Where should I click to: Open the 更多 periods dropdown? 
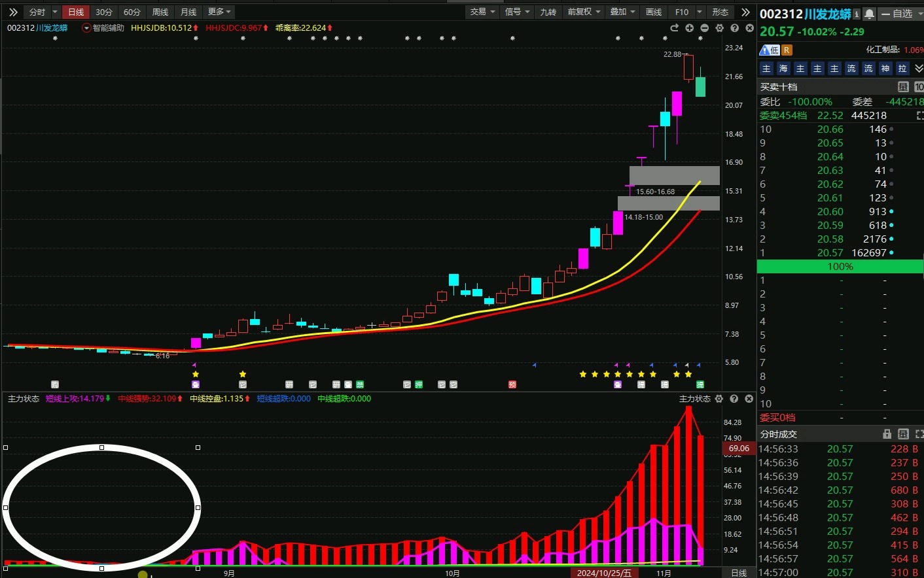[219, 12]
